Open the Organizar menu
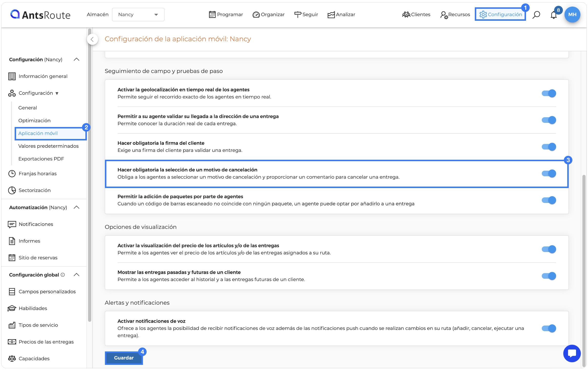This screenshot has height=370, width=588. click(268, 15)
